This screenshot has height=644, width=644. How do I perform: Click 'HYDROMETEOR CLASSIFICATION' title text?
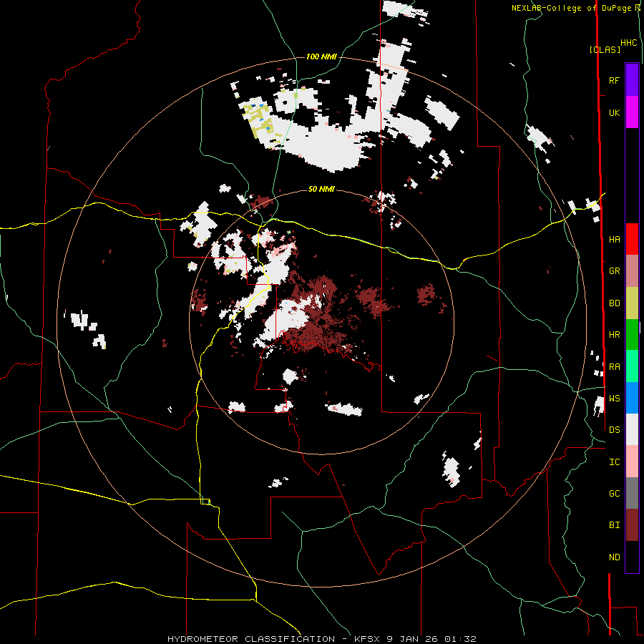[251, 639]
